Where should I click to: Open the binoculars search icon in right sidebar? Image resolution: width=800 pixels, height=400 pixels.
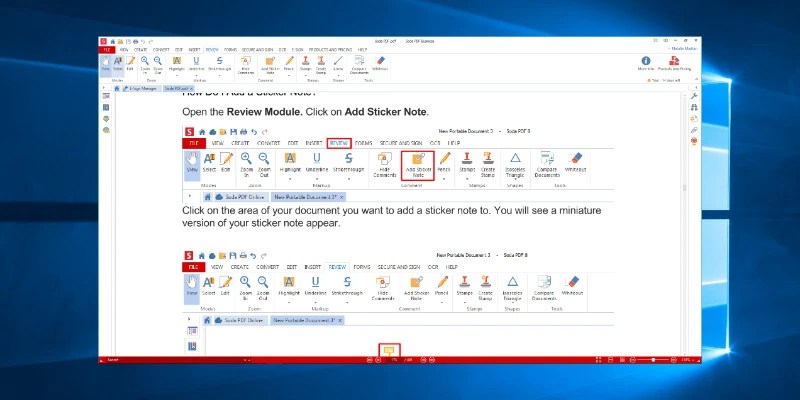click(x=694, y=107)
